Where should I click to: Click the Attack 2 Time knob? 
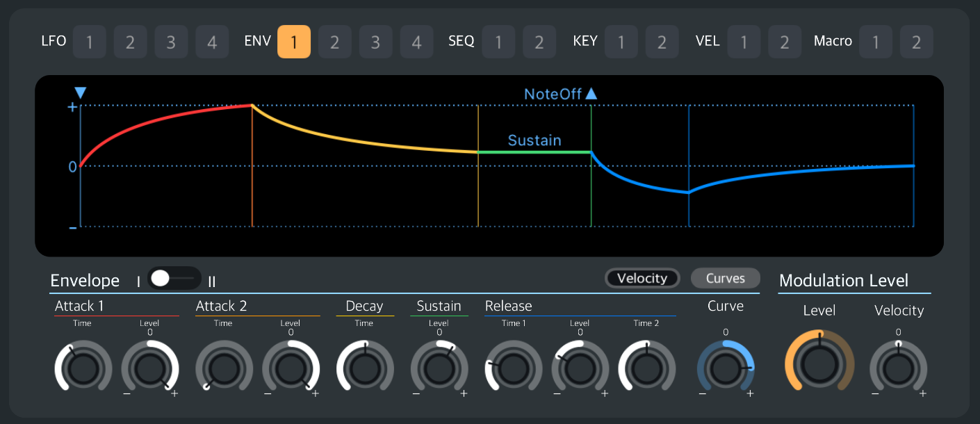coord(223,368)
